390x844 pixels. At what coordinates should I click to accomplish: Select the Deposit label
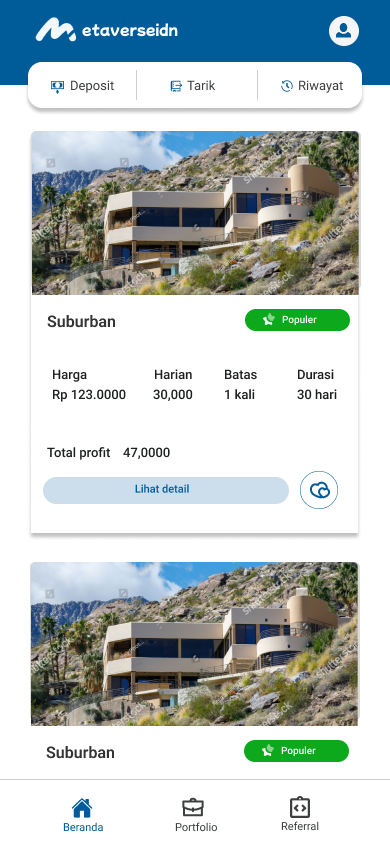[x=92, y=86]
